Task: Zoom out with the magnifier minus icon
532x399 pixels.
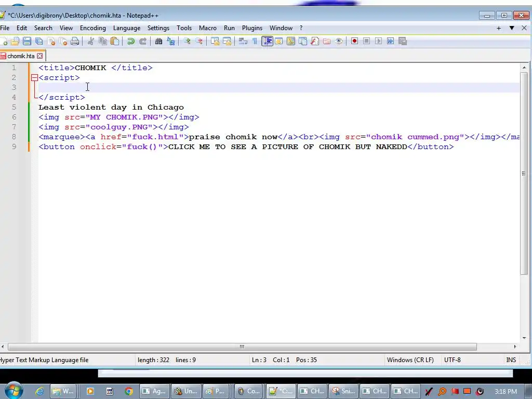Action: point(199,41)
